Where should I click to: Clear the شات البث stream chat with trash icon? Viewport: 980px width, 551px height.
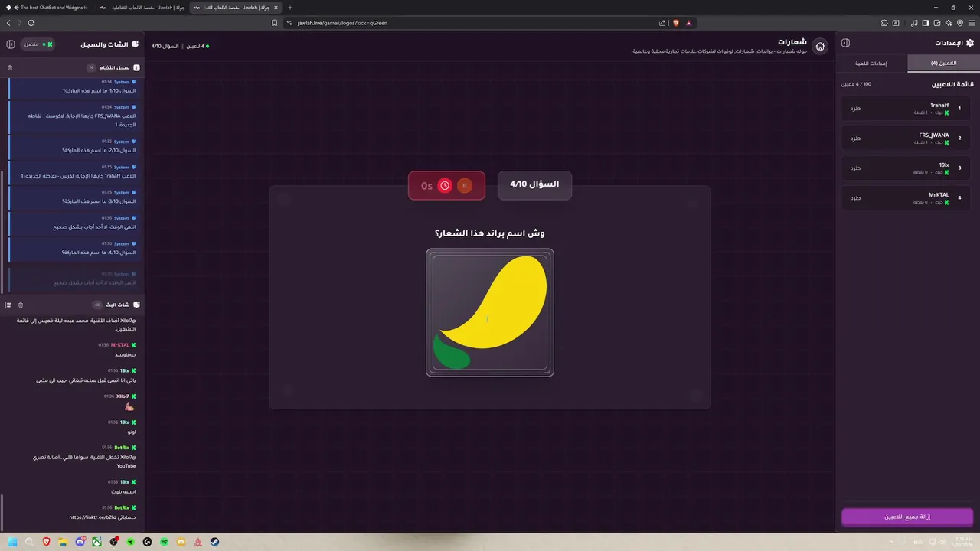pyautogui.click(x=21, y=305)
